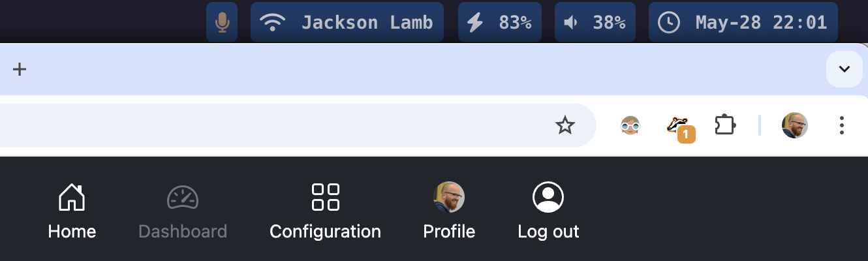Screen dimensions: 868x261
Task: Open the goggles-face extension icon
Action: click(630, 125)
